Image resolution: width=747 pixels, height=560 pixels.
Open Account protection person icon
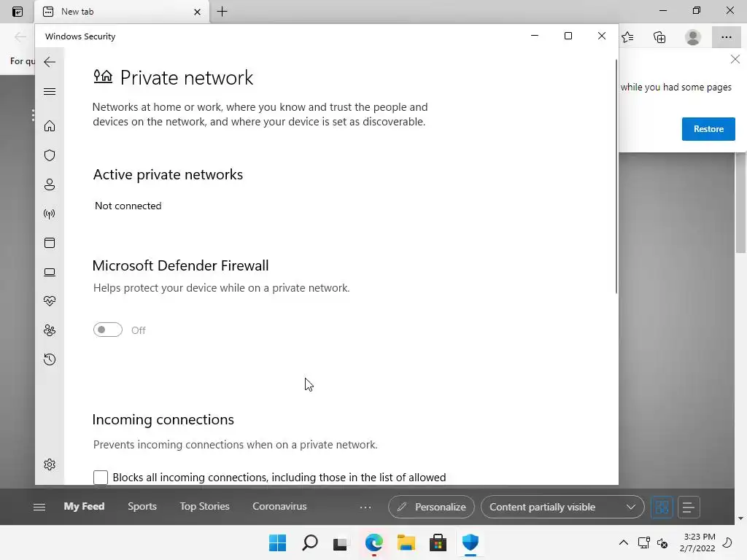click(50, 184)
